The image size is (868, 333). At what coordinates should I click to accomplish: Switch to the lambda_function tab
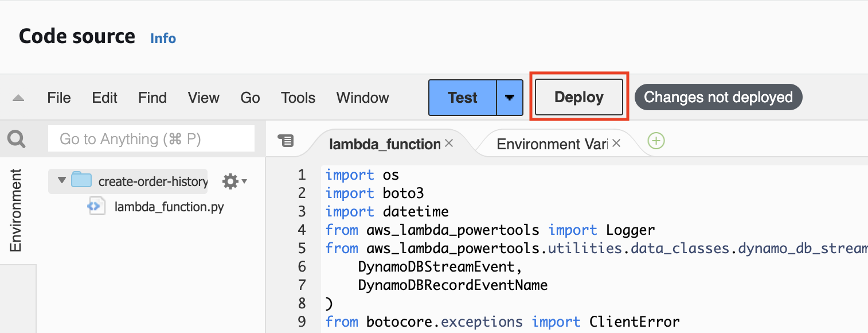(x=385, y=144)
